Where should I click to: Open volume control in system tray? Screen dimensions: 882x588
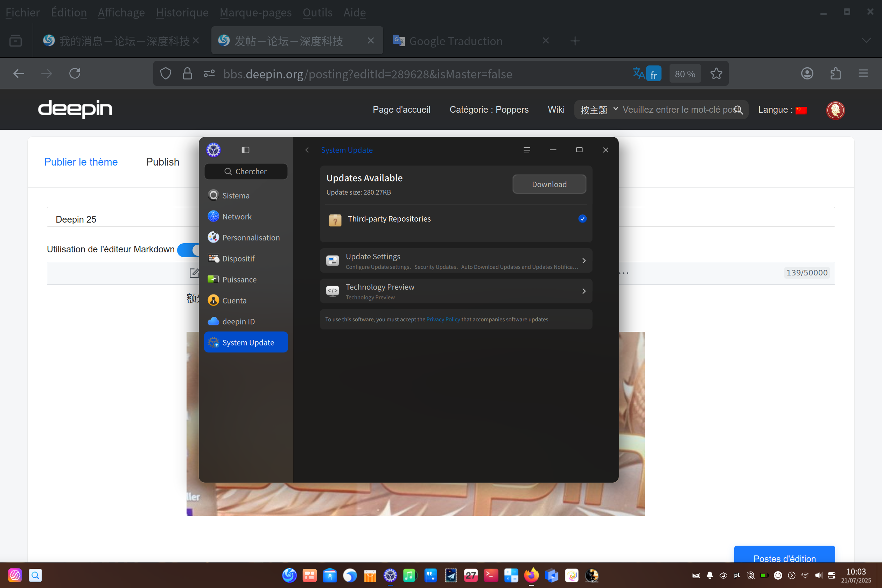click(x=818, y=575)
